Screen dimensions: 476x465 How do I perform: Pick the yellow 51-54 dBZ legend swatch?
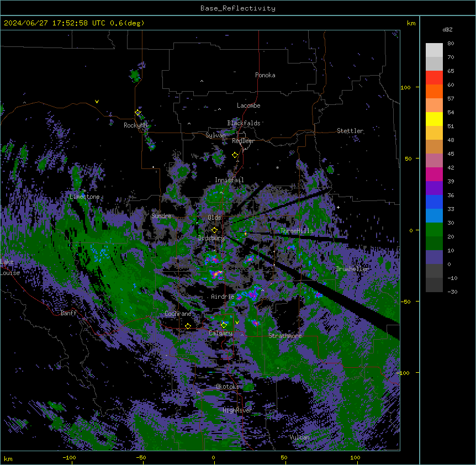[x=434, y=119]
